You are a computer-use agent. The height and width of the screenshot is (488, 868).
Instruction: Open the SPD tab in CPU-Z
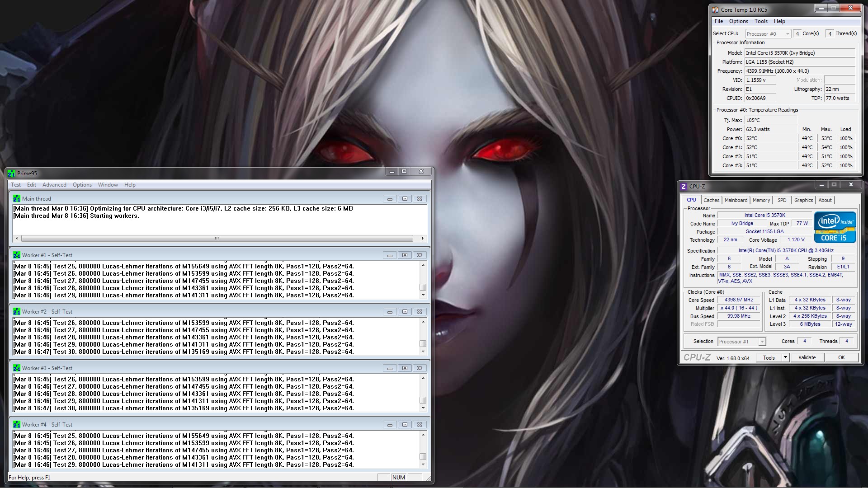(782, 200)
